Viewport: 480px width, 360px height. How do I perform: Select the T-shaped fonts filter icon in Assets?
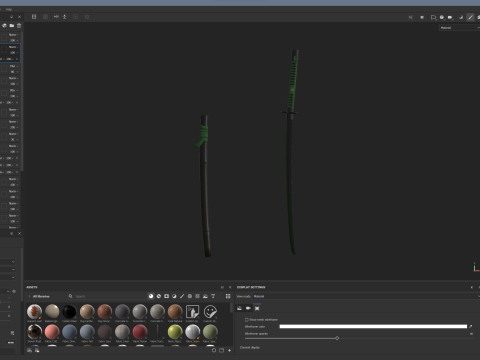(x=213, y=296)
